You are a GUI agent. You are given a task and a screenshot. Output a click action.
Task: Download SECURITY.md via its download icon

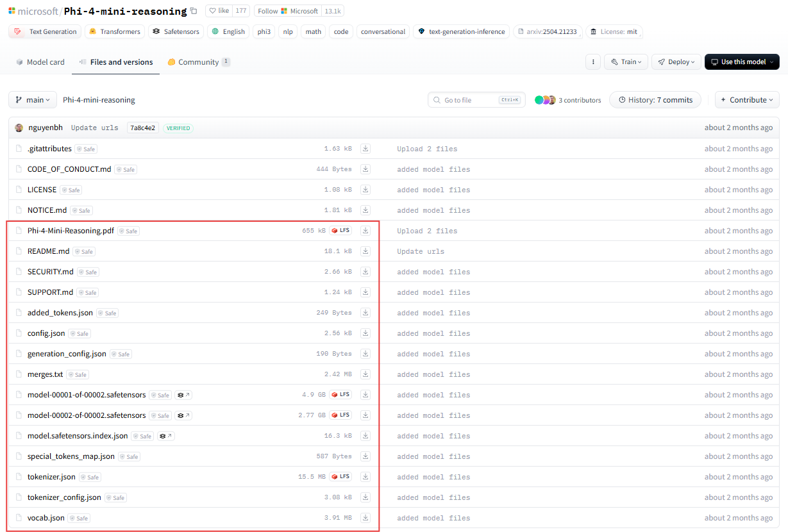(365, 272)
